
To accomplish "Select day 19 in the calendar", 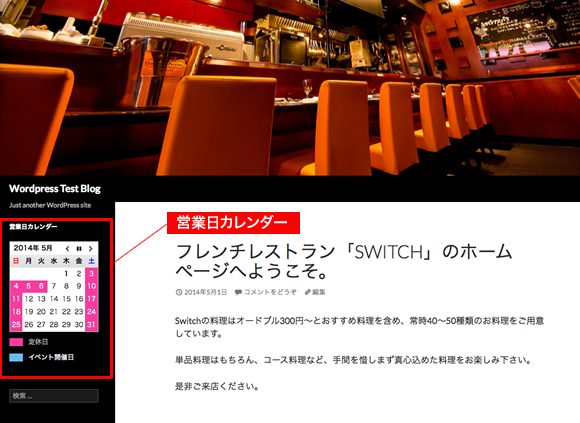I will [x=28, y=312].
